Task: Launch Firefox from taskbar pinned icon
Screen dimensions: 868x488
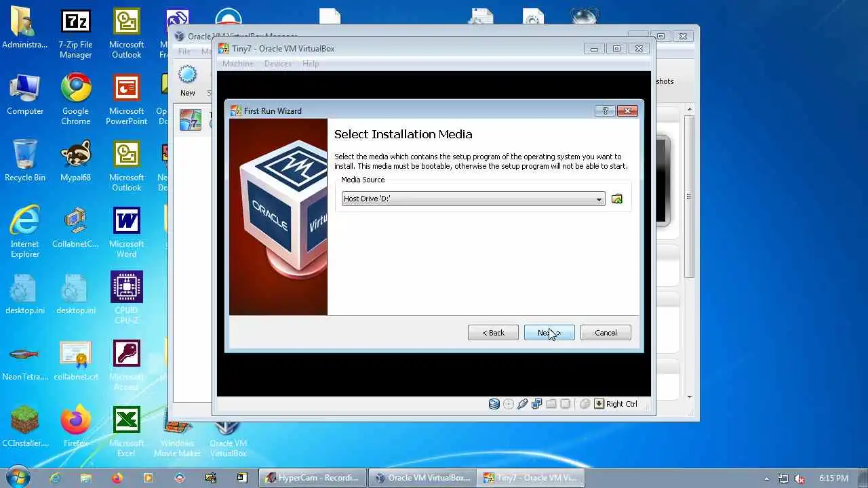Action: tap(117, 478)
